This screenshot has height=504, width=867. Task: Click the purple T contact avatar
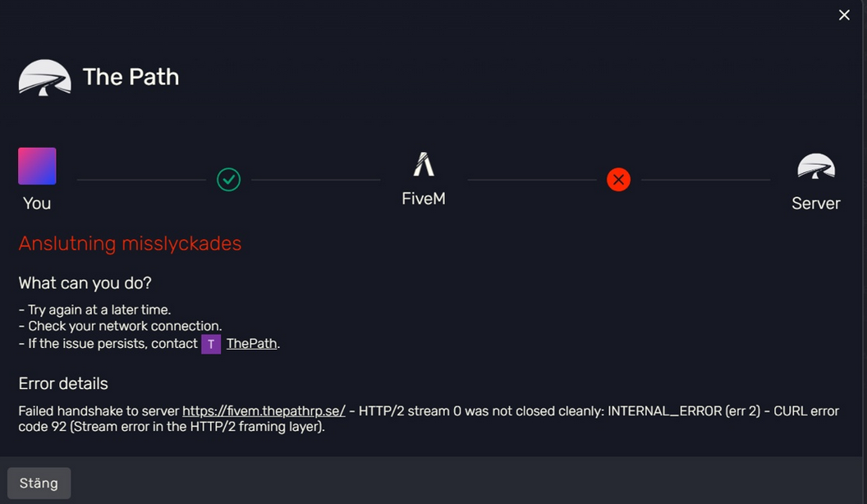211,344
